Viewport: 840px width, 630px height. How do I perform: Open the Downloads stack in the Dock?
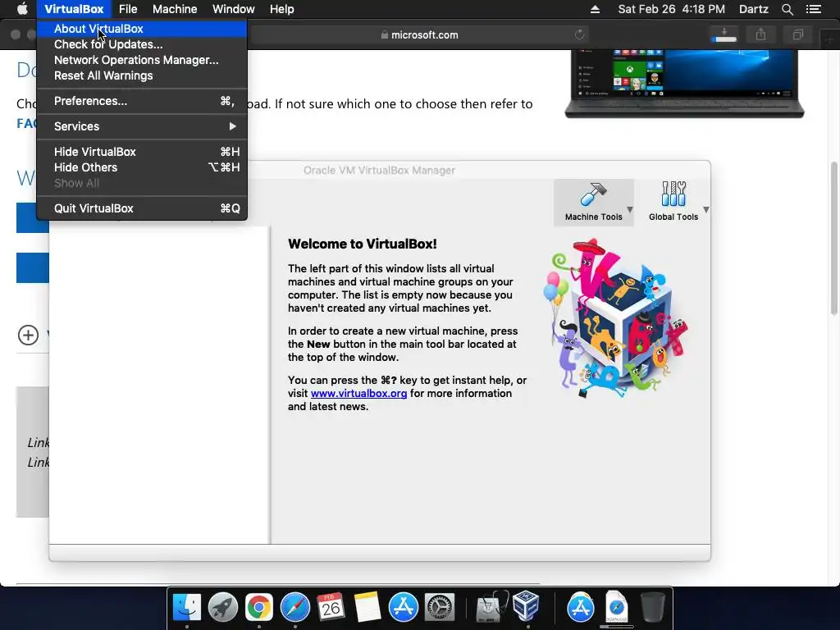coord(617,608)
